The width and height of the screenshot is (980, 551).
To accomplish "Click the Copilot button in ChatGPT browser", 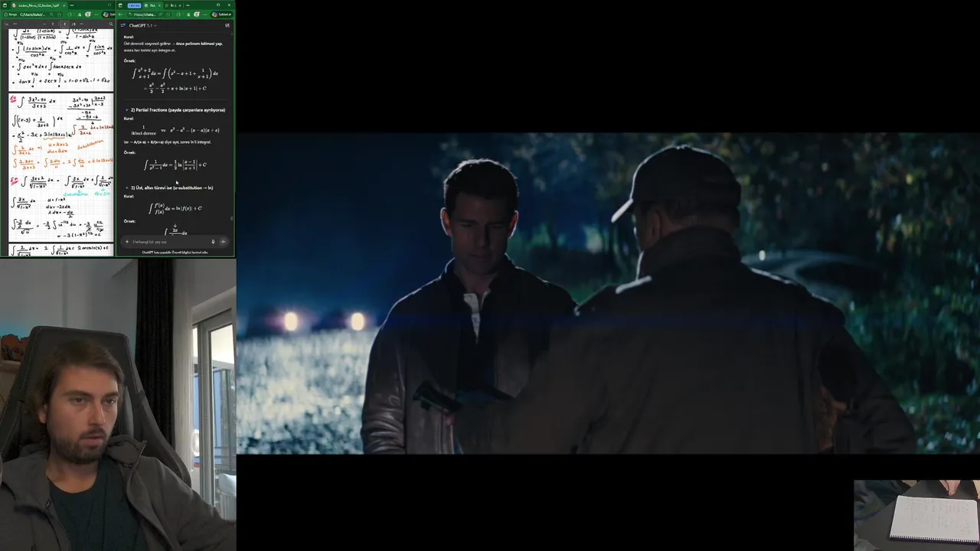I will [x=221, y=15].
